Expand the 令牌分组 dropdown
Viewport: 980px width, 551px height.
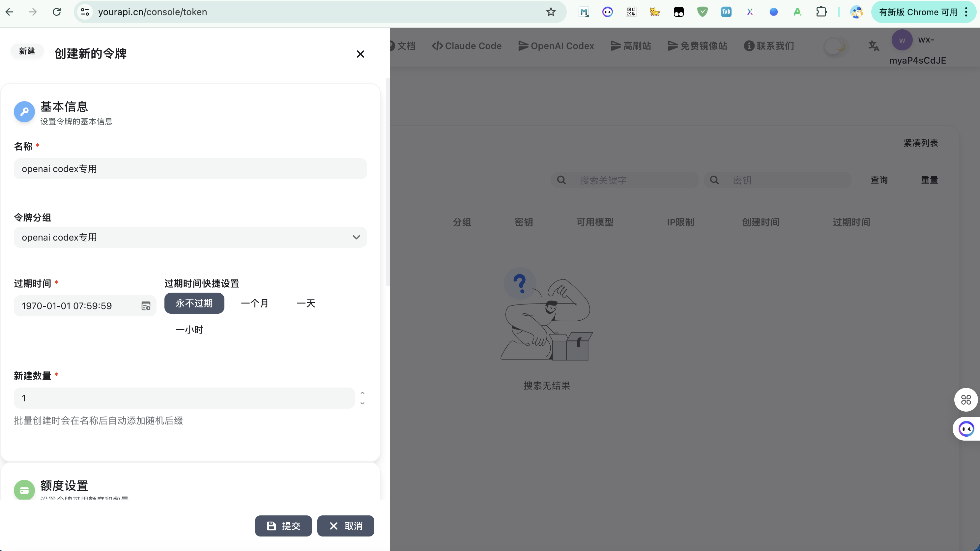[190, 238]
